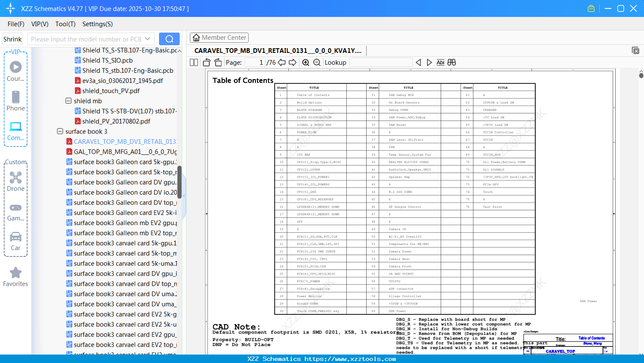The width and height of the screenshot is (644, 363).
Task: Click the 'Table of Contents' heading
Action: tap(243, 80)
